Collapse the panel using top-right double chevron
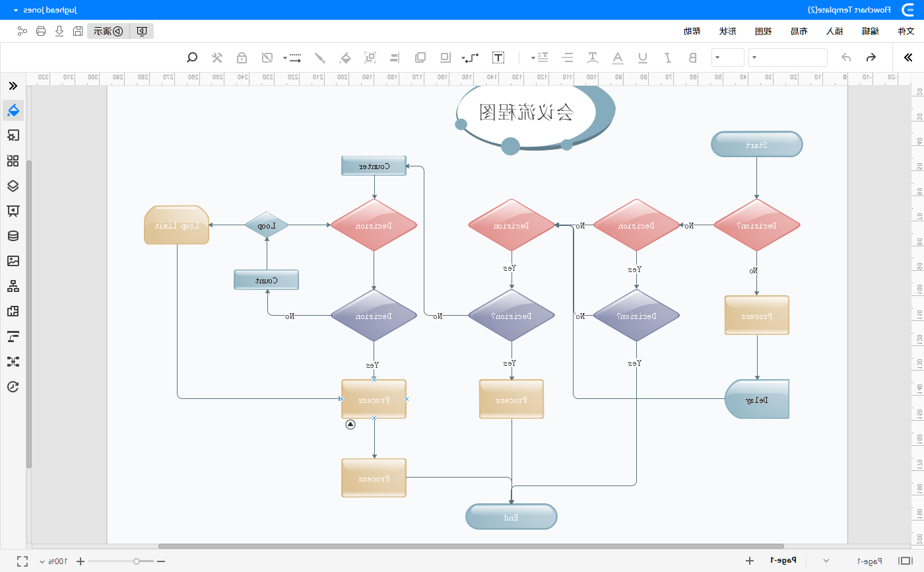The image size is (924, 572). click(908, 57)
